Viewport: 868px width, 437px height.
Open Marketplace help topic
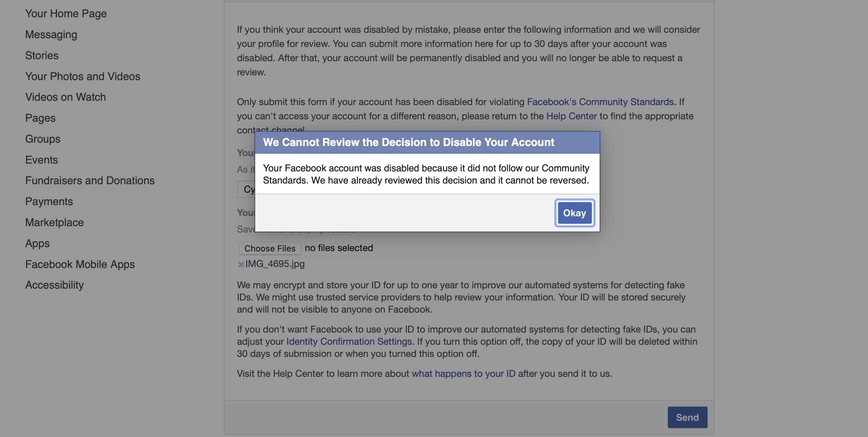tap(54, 222)
